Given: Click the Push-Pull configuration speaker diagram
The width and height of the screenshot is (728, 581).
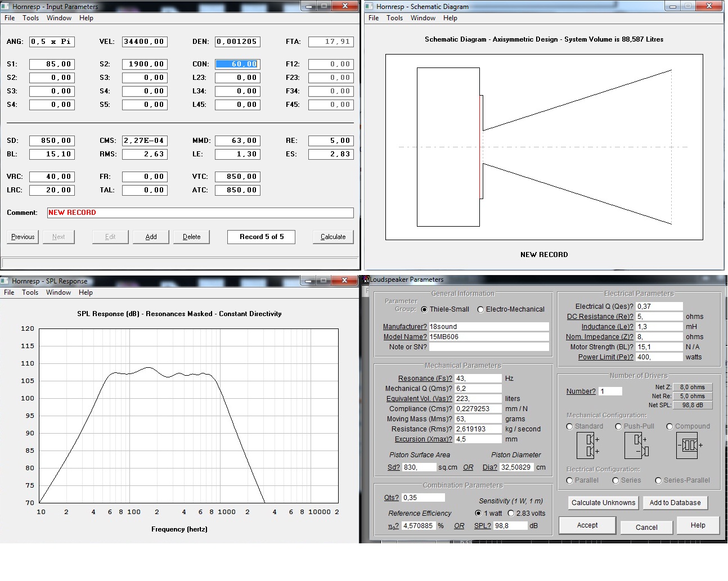Looking at the screenshot, I should (x=637, y=445).
